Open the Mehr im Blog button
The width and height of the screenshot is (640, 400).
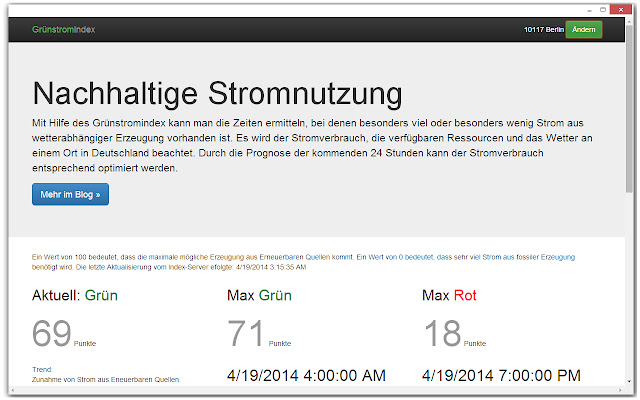coord(70,194)
